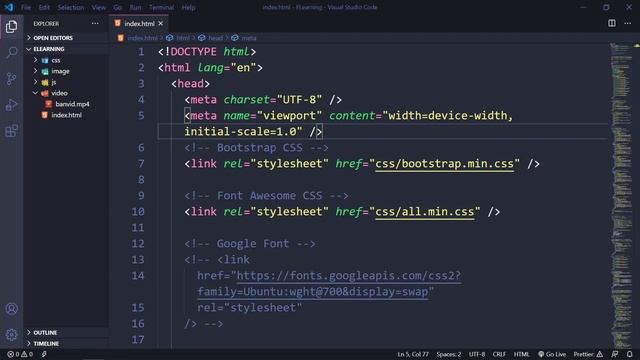
Task: Click Go Live in status bar
Action: (x=552, y=354)
